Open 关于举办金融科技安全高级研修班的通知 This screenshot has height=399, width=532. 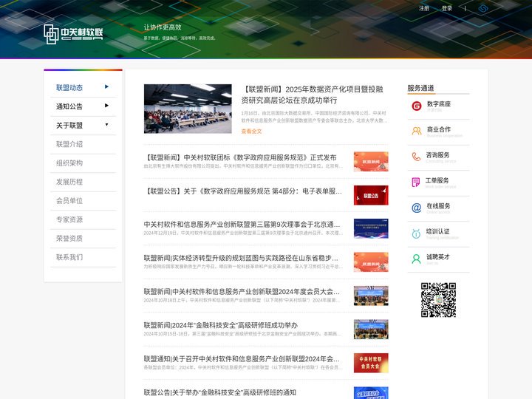pos(220,392)
